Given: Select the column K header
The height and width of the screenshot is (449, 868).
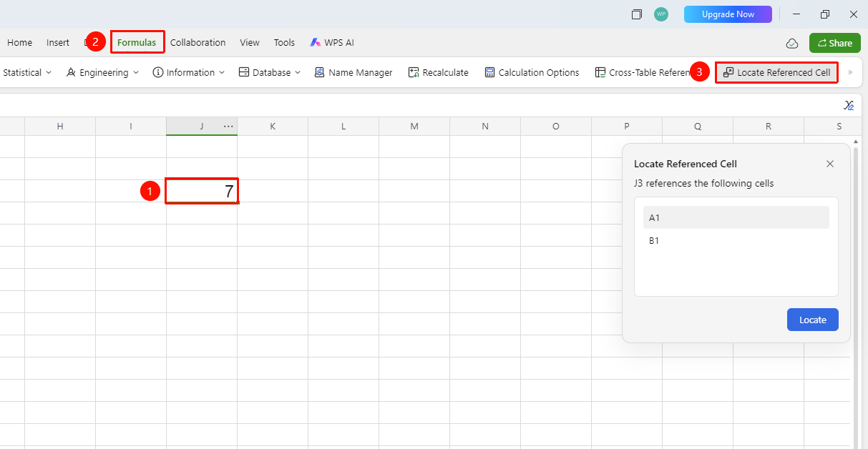Looking at the screenshot, I should pyautogui.click(x=273, y=127).
